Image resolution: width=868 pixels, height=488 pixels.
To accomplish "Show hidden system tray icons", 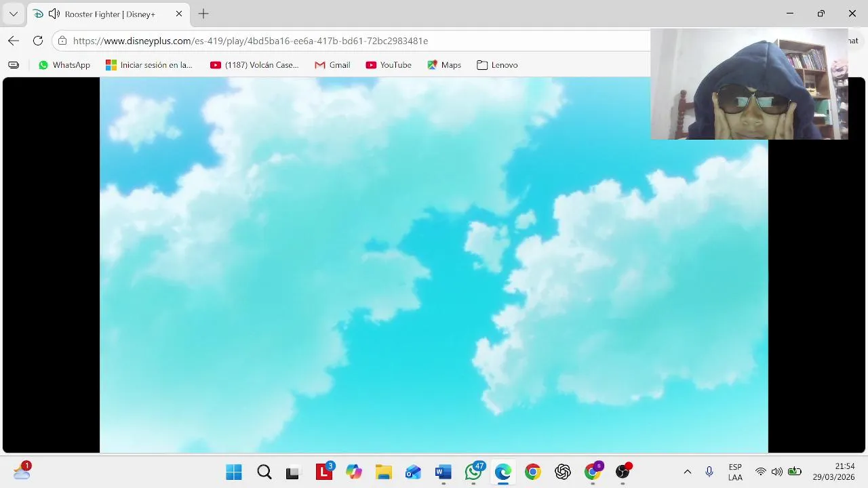I will point(688,472).
